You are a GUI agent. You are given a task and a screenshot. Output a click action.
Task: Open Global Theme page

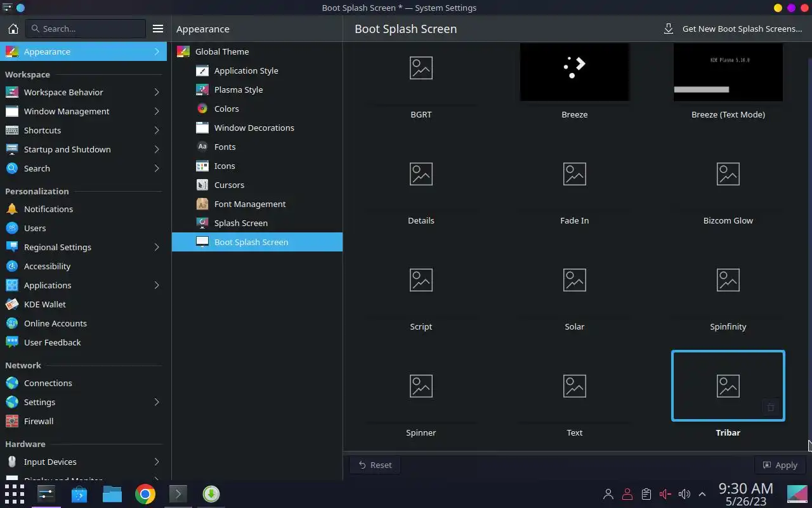coord(257,51)
